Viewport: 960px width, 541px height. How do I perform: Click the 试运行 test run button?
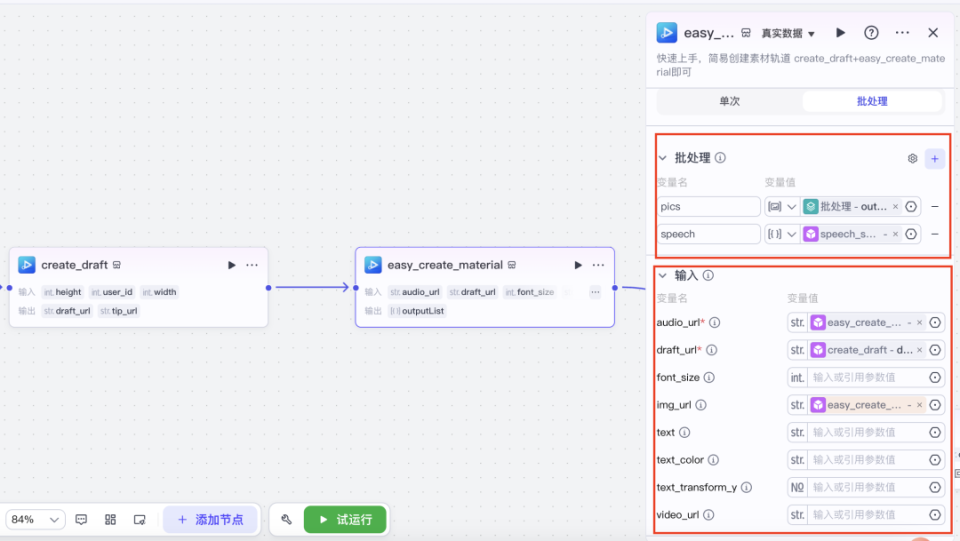345,520
